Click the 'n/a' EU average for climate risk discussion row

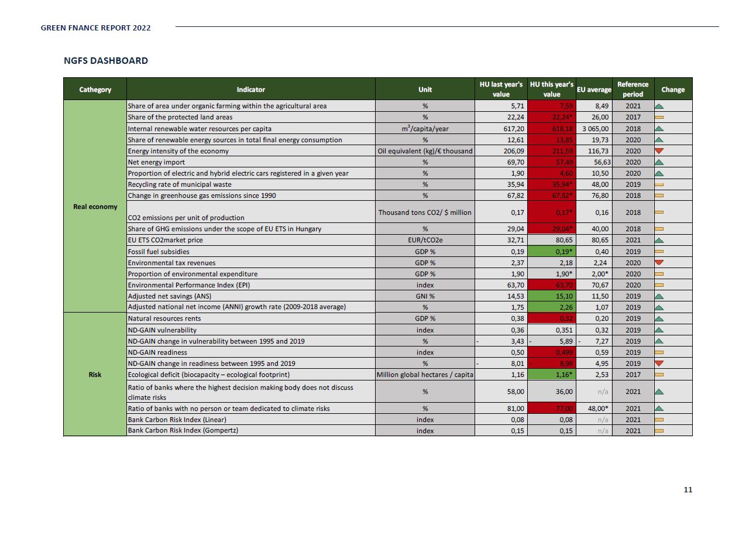tap(604, 392)
